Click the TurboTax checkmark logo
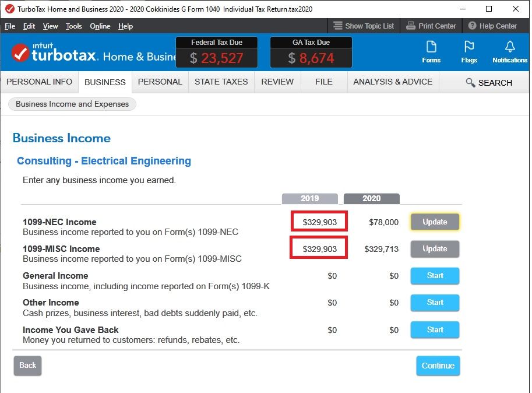 tap(20, 53)
